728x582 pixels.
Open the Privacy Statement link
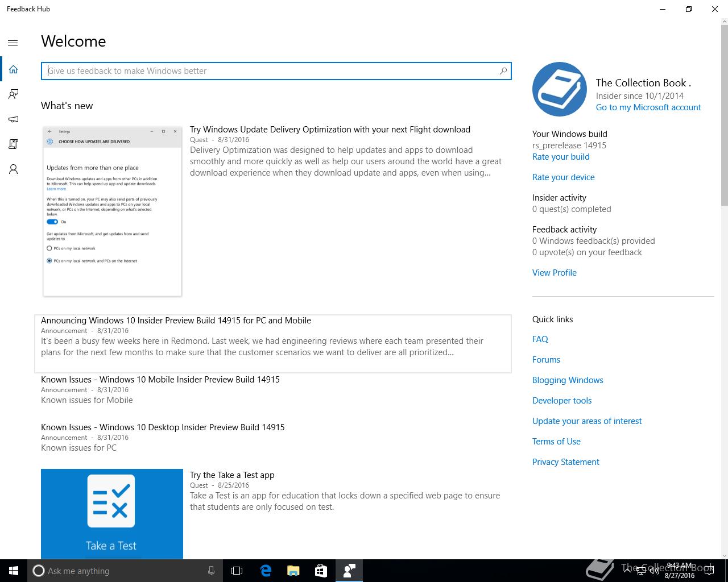566,462
